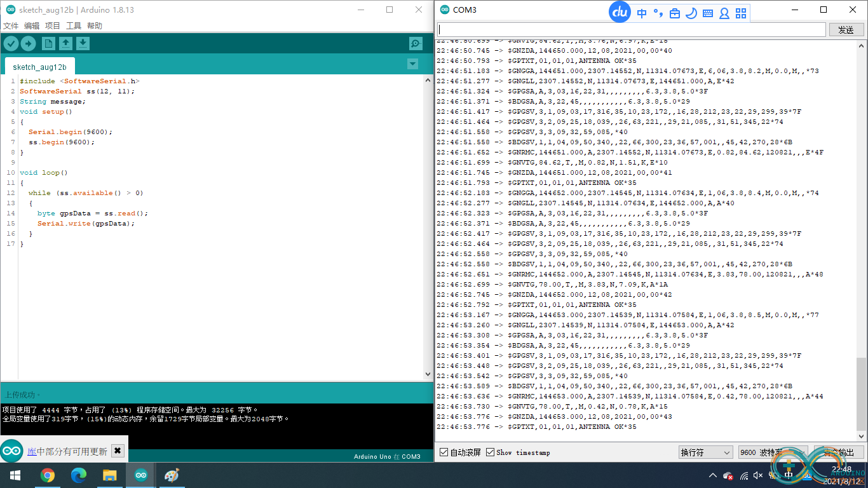The height and width of the screenshot is (488, 868).
Task: Open File Explorer from the taskbar
Action: pyautogui.click(x=110, y=475)
